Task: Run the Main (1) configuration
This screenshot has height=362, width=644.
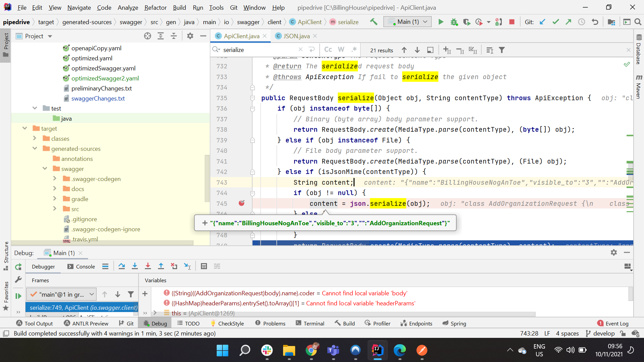Action: pyautogui.click(x=441, y=22)
